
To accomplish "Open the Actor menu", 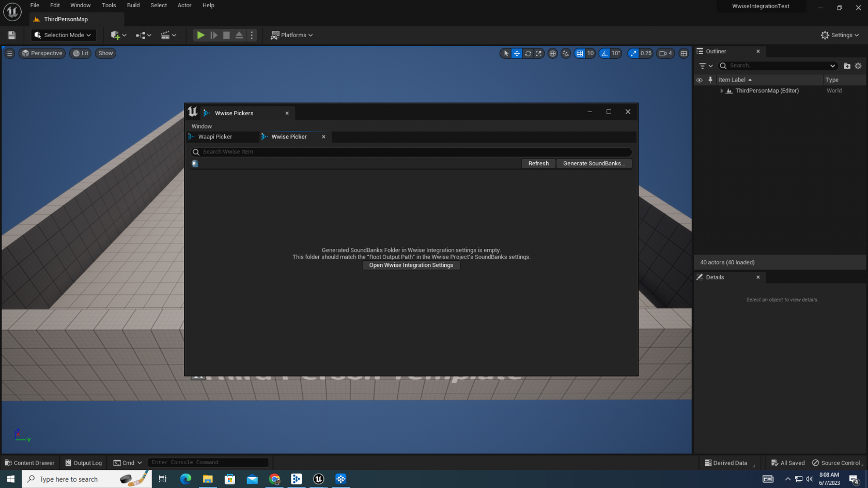I will click(184, 5).
